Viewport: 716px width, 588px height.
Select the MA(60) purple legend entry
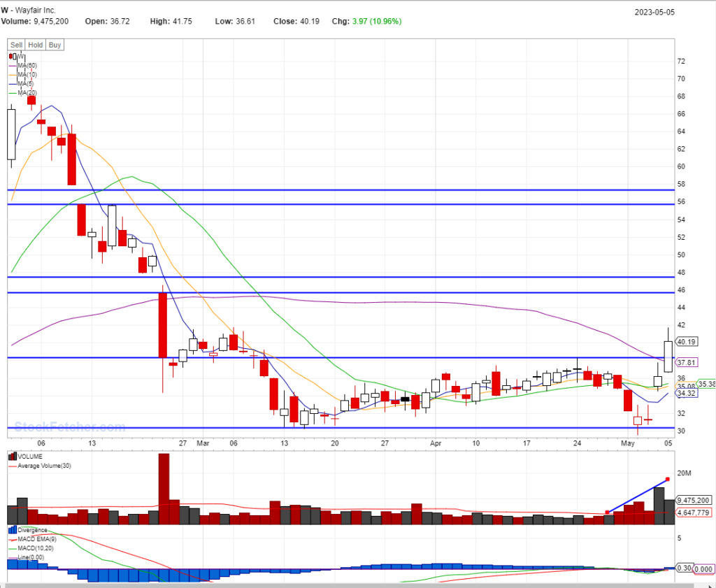[27, 65]
